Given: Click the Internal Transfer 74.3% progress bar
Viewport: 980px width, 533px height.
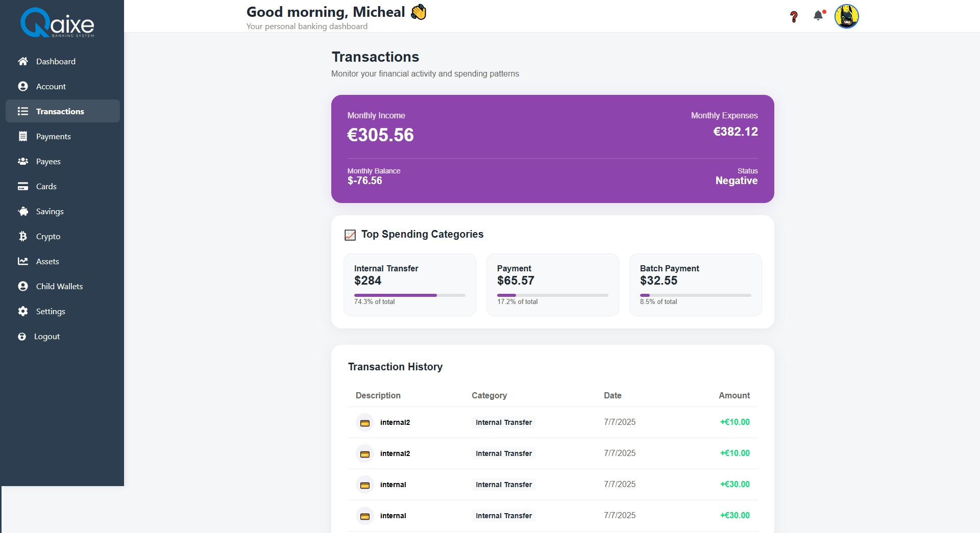Looking at the screenshot, I should [x=410, y=295].
